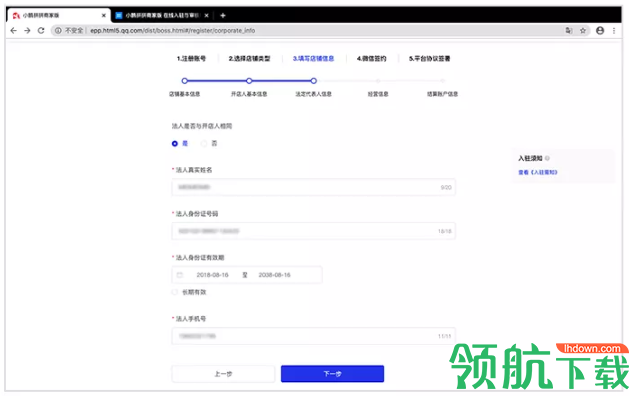The image size is (629, 396).
Task: Click the 开店人基本信息 progress node
Action: pyautogui.click(x=249, y=81)
